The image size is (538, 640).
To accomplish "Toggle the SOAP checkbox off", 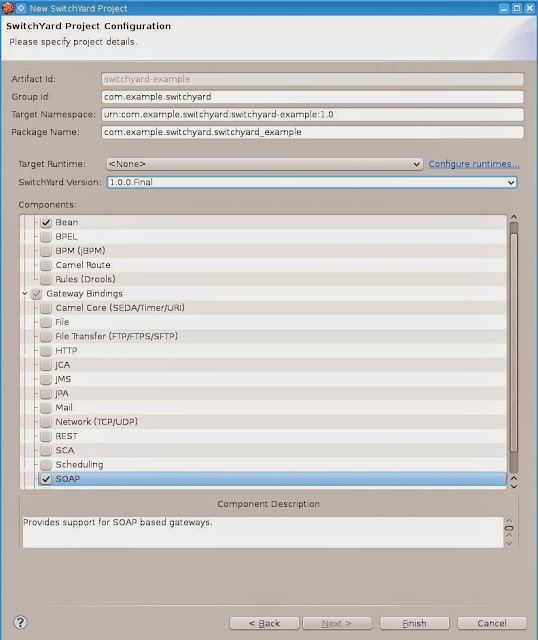I will [46, 479].
